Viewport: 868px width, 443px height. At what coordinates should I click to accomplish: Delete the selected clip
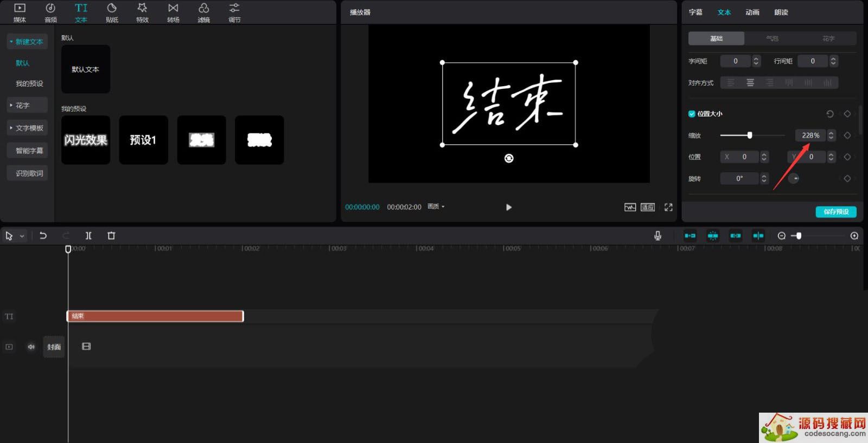coord(111,236)
